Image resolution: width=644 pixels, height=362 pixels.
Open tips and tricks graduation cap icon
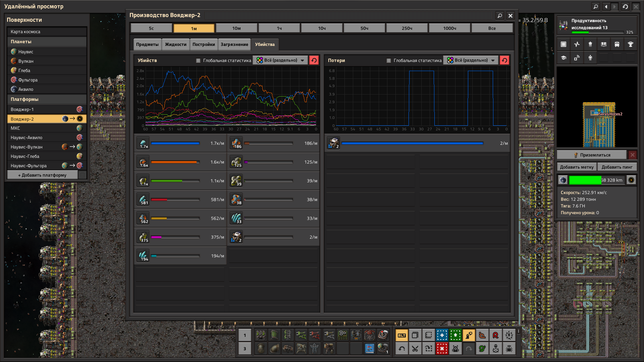(563, 58)
